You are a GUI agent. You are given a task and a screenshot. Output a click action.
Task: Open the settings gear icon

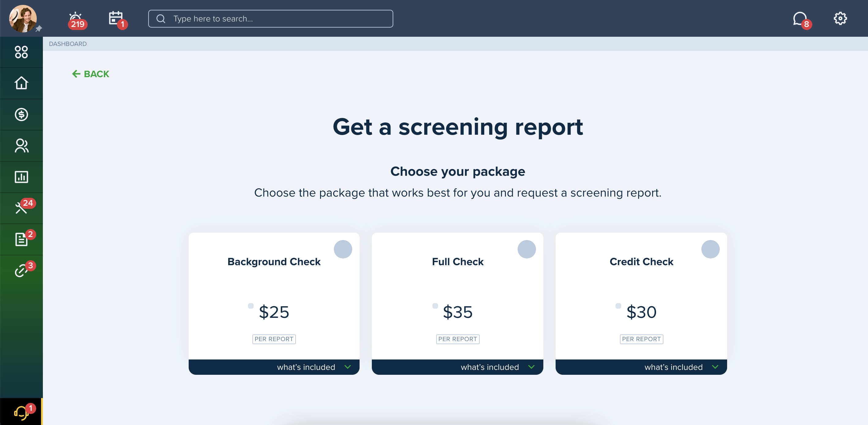click(840, 18)
